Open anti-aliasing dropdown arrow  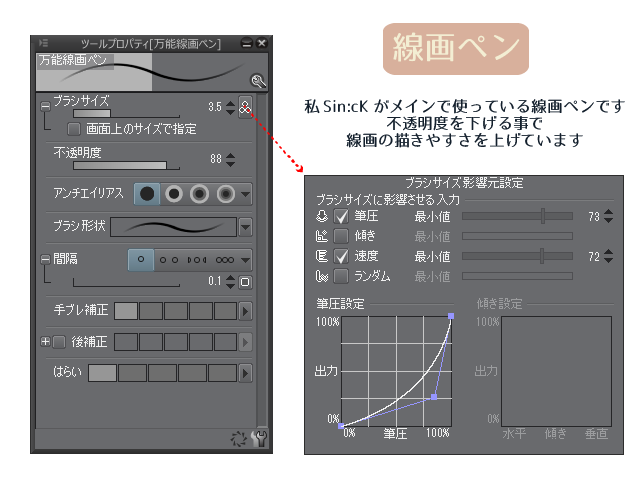(x=245, y=194)
